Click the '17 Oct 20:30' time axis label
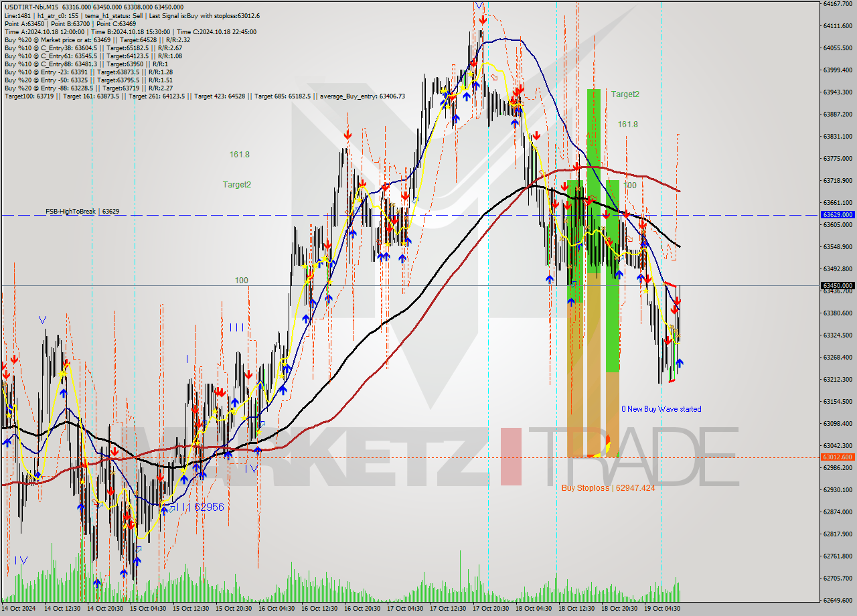Viewport: 857px width, 616px height. pos(491,608)
